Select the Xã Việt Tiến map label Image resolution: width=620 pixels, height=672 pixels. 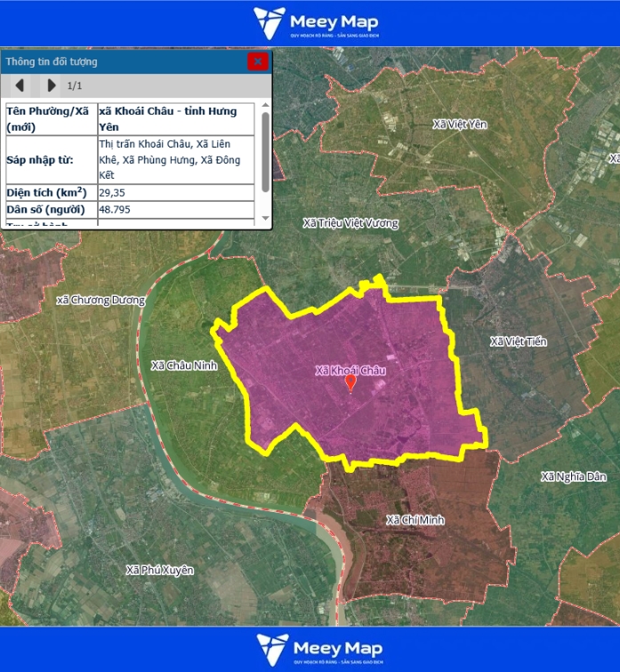(519, 341)
